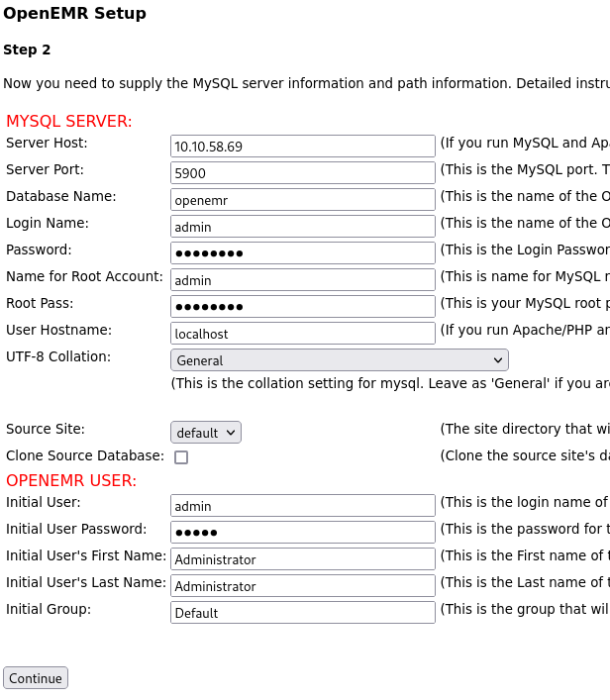
Task: Focus the Login Name field
Action: (303, 227)
